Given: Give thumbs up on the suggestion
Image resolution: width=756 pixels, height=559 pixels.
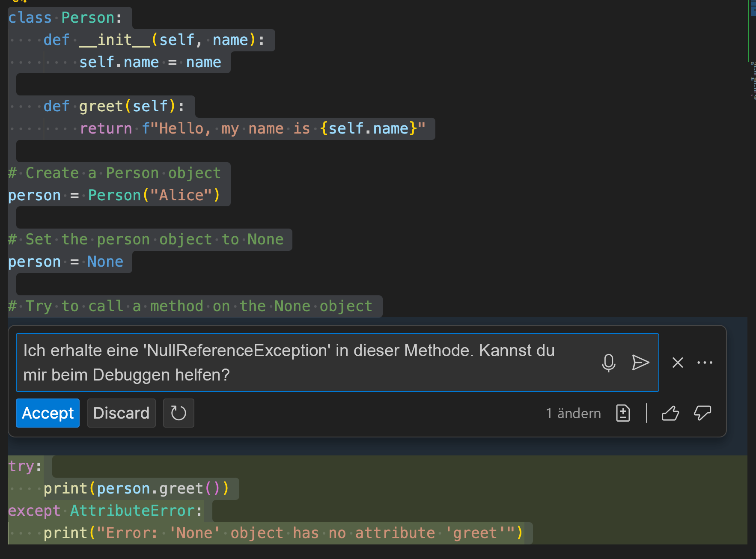Looking at the screenshot, I should pyautogui.click(x=670, y=413).
